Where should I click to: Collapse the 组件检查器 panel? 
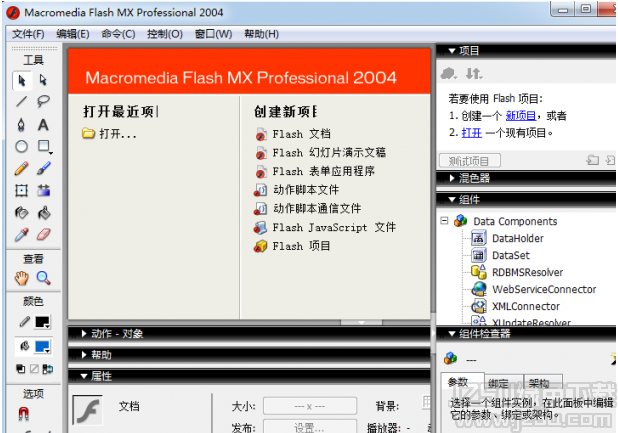(452, 334)
